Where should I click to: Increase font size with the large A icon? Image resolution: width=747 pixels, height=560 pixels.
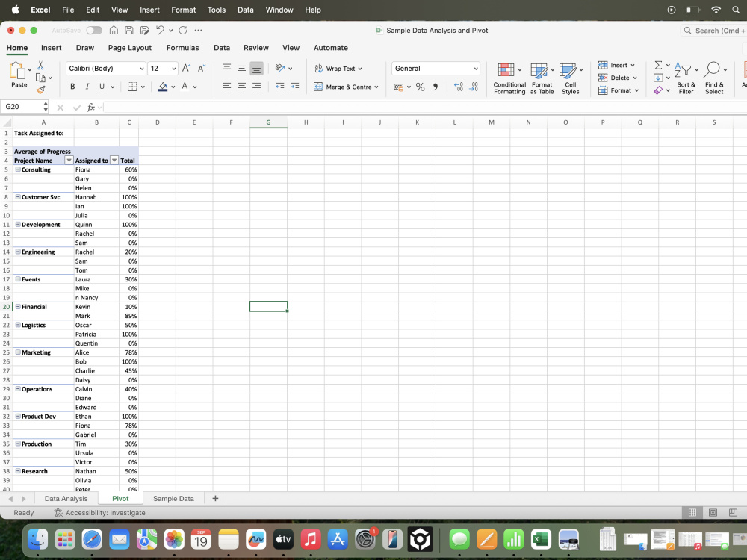[186, 68]
